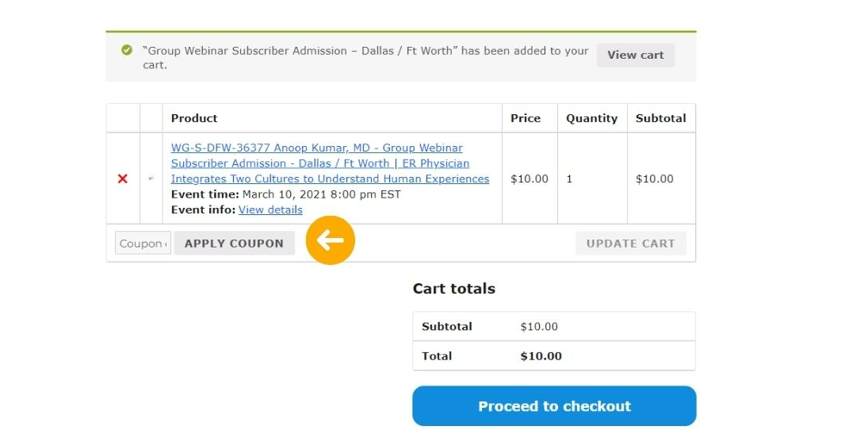Remove the webinar item with red X
The width and height of the screenshot is (868, 430).
[122, 179]
